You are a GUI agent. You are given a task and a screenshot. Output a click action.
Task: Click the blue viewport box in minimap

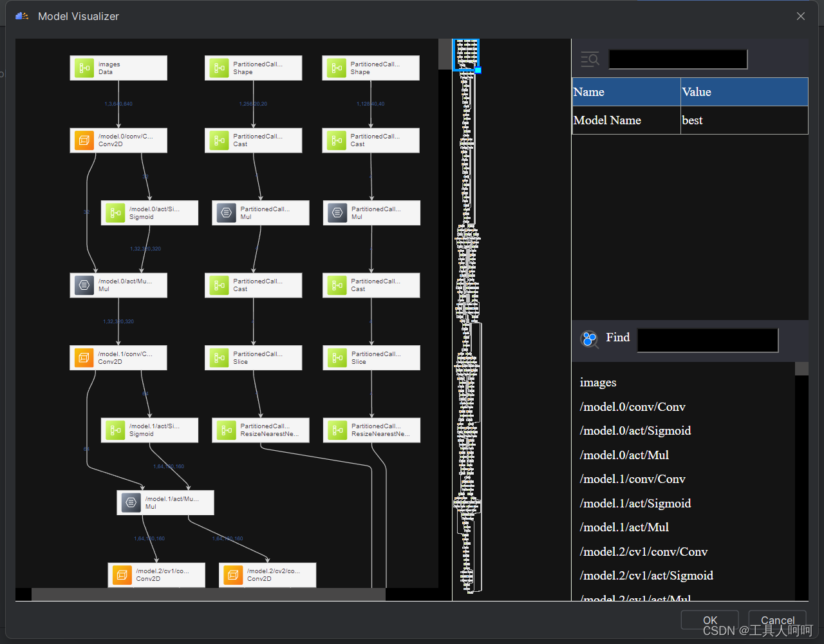(466, 54)
